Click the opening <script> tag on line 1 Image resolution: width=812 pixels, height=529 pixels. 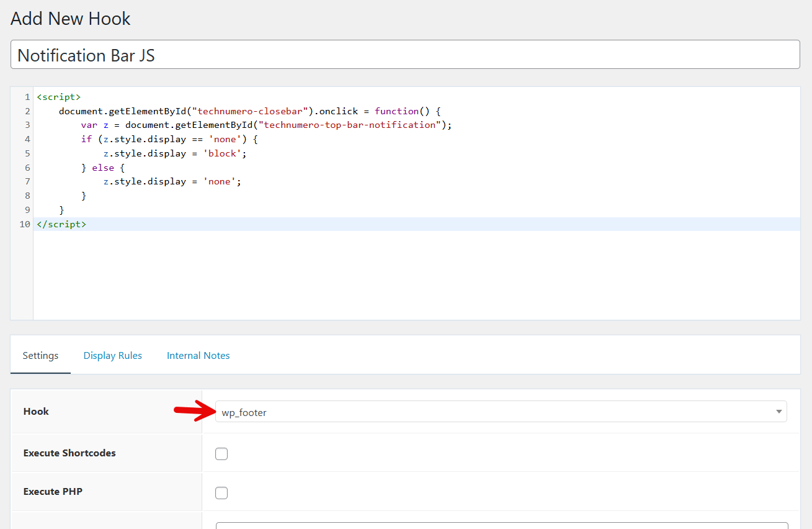pyautogui.click(x=59, y=97)
